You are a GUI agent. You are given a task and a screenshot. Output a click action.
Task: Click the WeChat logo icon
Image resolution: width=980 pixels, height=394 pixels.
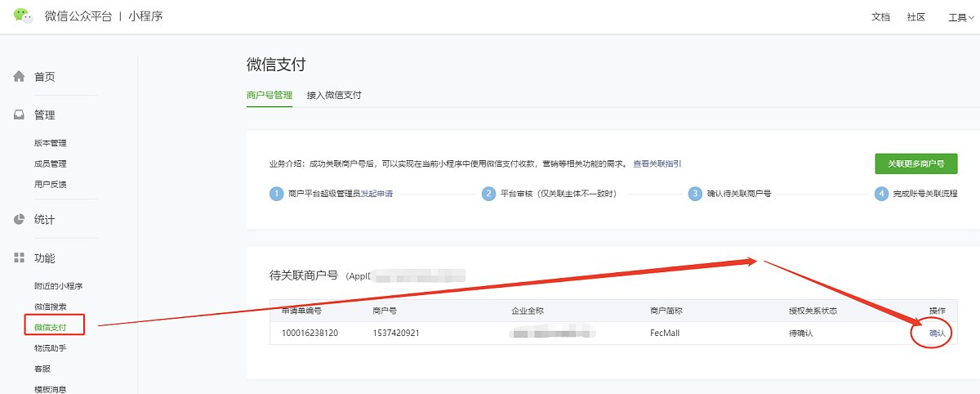(23, 16)
